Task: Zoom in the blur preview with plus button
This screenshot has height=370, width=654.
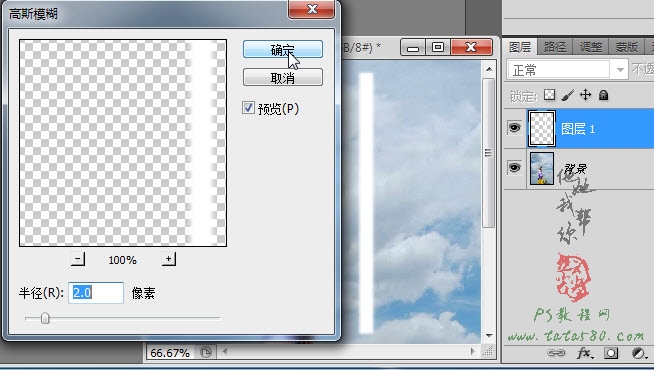Action: [x=169, y=259]
